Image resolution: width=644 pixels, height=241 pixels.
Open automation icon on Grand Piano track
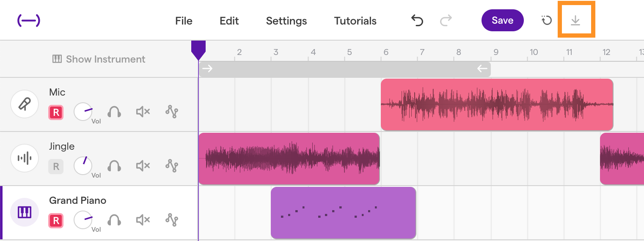(171, 220)
